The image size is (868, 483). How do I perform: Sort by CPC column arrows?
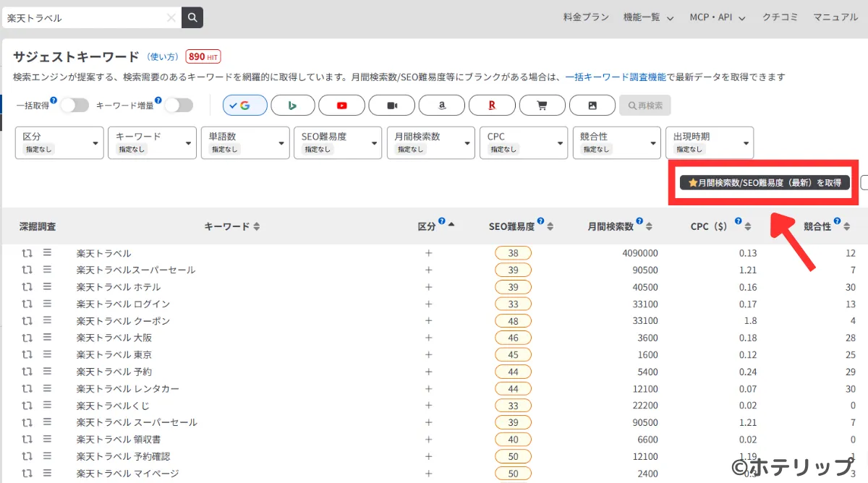(747, 227)
